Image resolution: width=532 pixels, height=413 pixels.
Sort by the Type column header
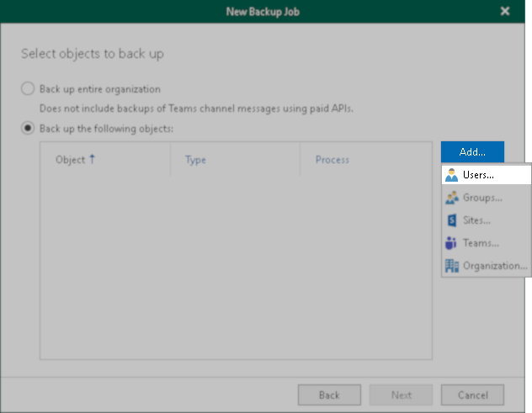(x=235, y=159)
